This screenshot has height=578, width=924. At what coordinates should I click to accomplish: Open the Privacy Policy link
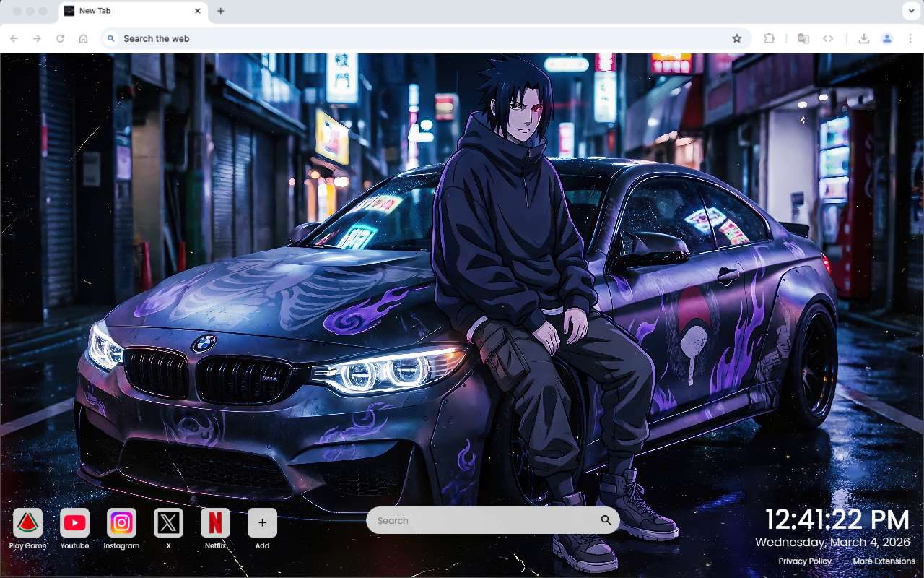coord(805,561)
